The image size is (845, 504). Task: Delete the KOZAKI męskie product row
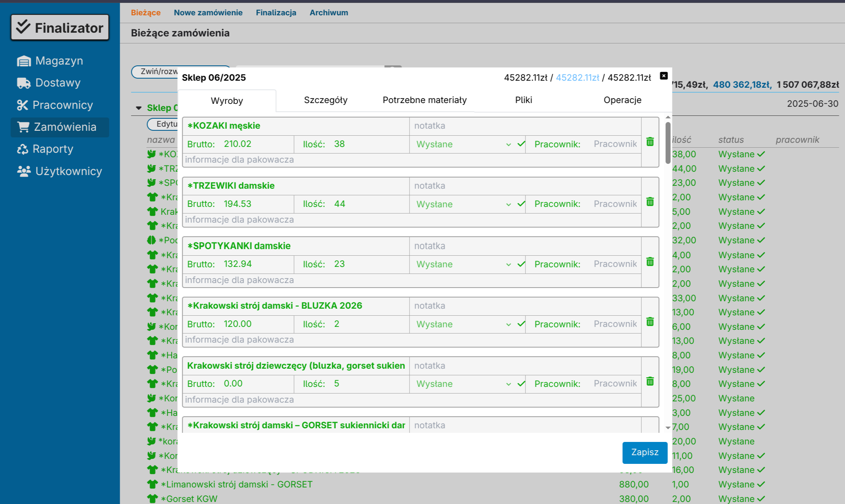pos(650,142)
